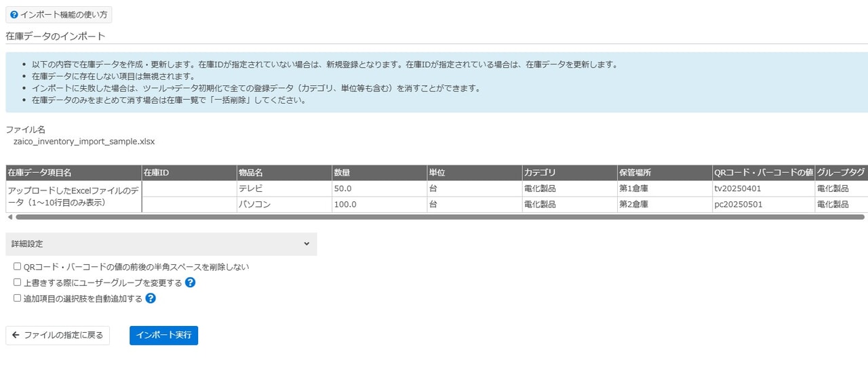Click the file name zaico_inventory_import_sample.xlsx
Screen dimensions: 868x391
click(x=84, y=142)
